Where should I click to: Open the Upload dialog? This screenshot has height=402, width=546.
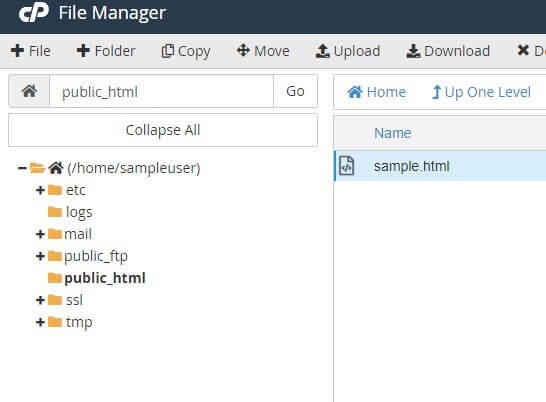[348, 51]
